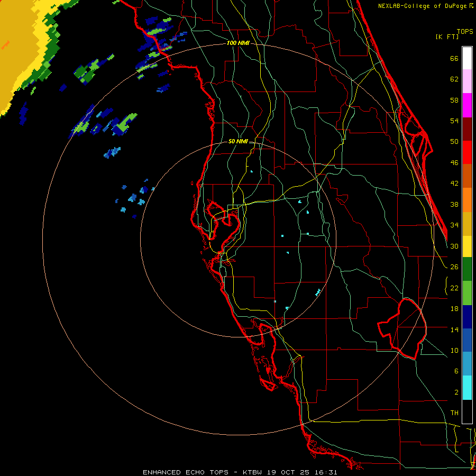Select the white 66 color swatch
The image size is (476, 476).
coord(467,58)
